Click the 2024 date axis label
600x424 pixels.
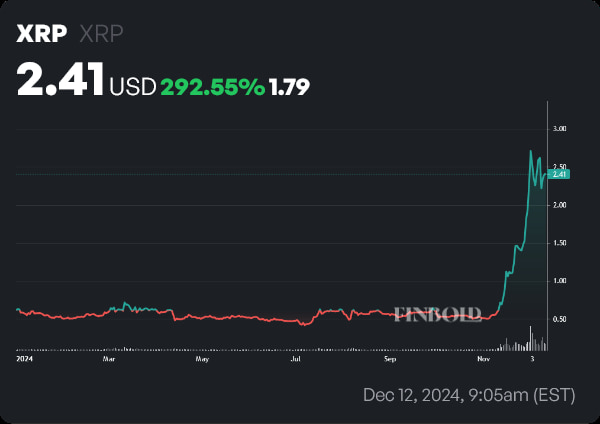coord(24,359)
